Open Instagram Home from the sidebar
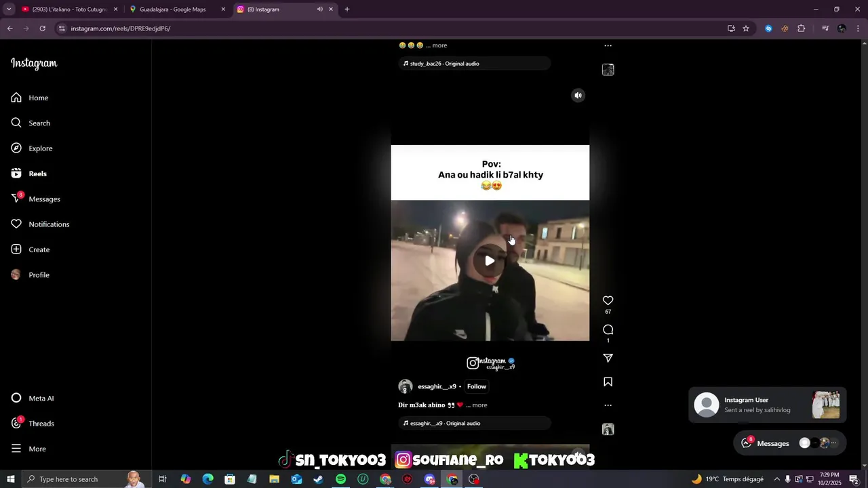 pyautogui.click(x=30, y=98)
